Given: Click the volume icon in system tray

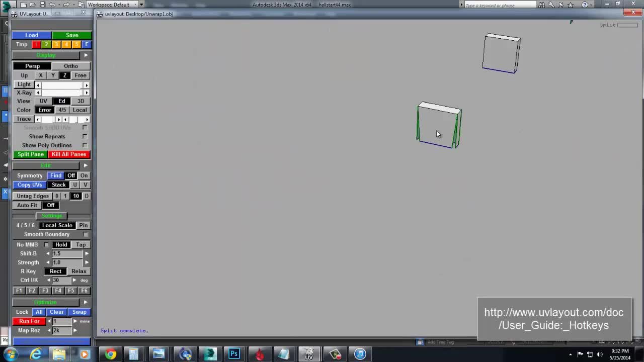Looking at the screenshot, I should 599,354.
